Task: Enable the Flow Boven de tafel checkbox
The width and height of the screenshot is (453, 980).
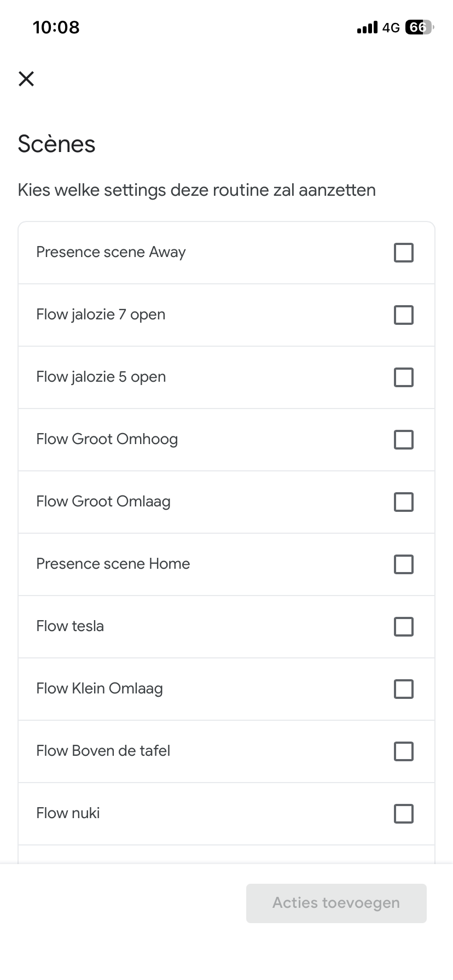Action: pos(403,751)
